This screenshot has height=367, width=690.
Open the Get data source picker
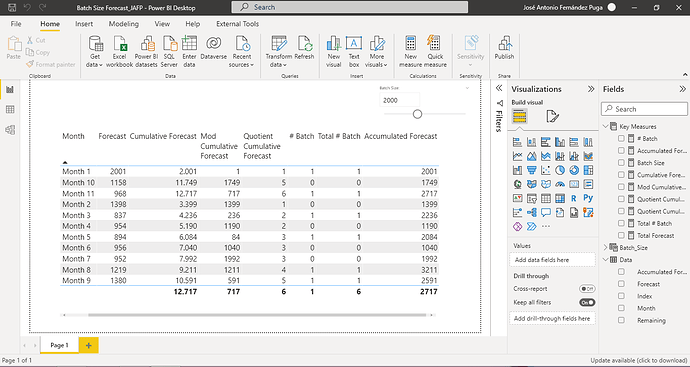[95, 51]
